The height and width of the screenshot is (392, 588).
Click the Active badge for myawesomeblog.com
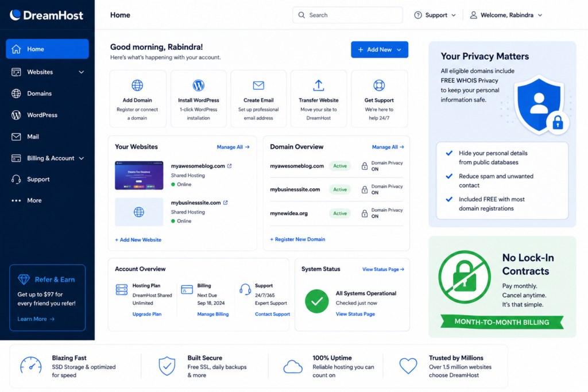[340, 166]
